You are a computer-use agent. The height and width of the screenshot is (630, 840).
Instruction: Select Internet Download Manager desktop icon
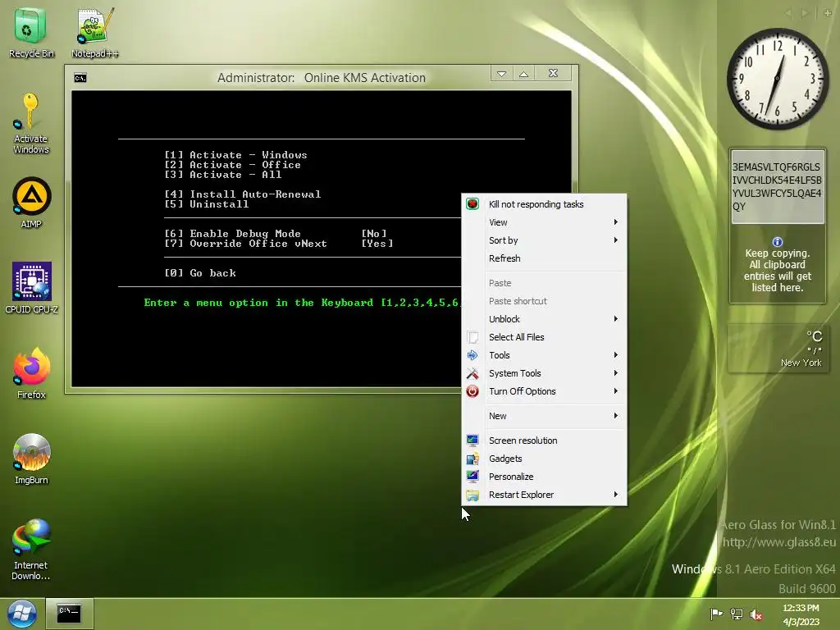(x=31, y=549)
